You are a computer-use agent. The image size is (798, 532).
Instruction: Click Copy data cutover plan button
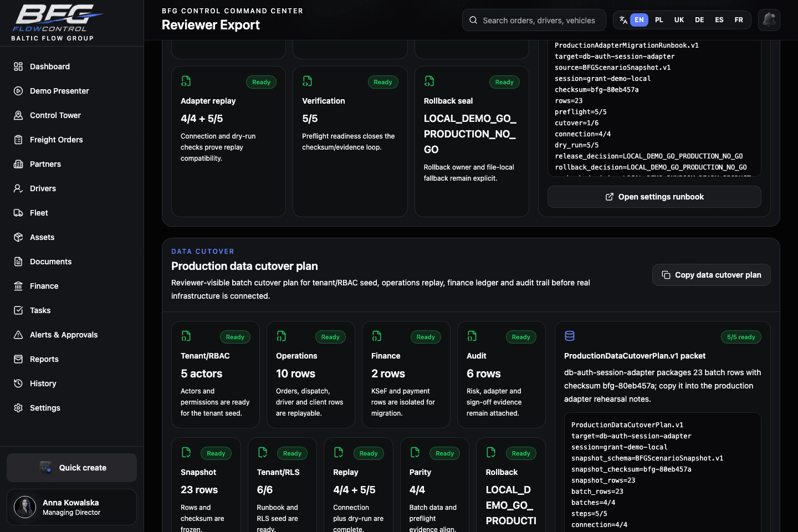tap(711, 275)
